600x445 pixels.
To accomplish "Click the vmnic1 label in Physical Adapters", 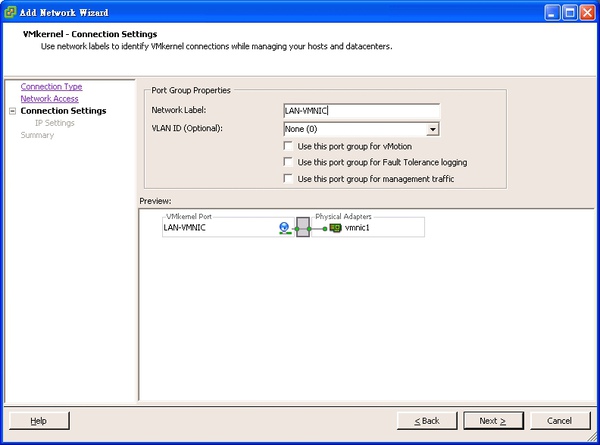I will coord(357,228).
